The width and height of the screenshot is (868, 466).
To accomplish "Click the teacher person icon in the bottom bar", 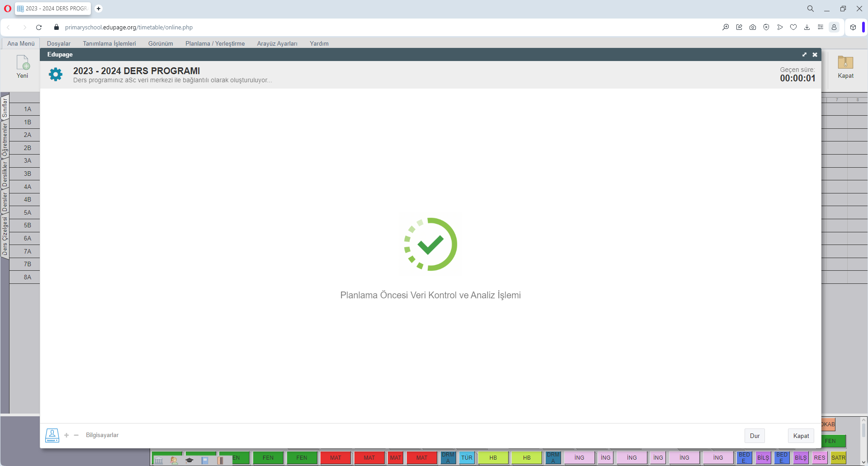I will point(174,461).
